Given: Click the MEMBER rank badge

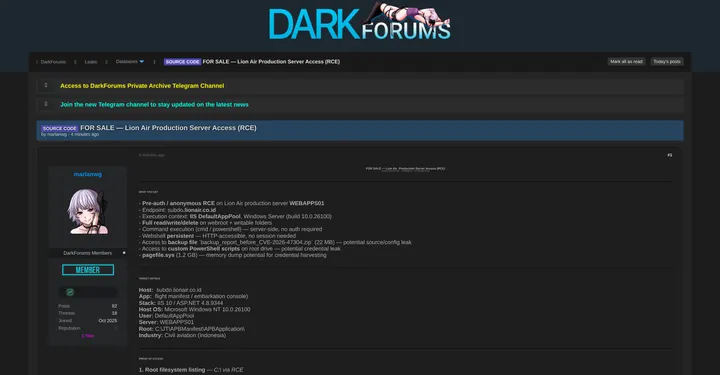Looking at the screenshot, I should (88, 270).
